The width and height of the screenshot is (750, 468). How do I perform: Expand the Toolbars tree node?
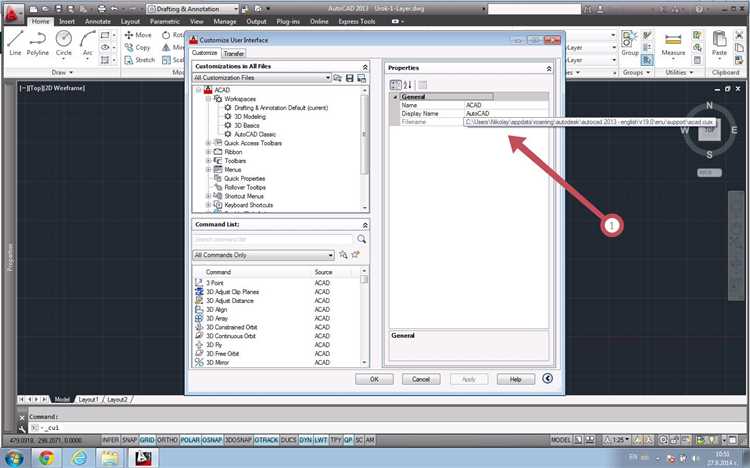[x=209, y=161]
